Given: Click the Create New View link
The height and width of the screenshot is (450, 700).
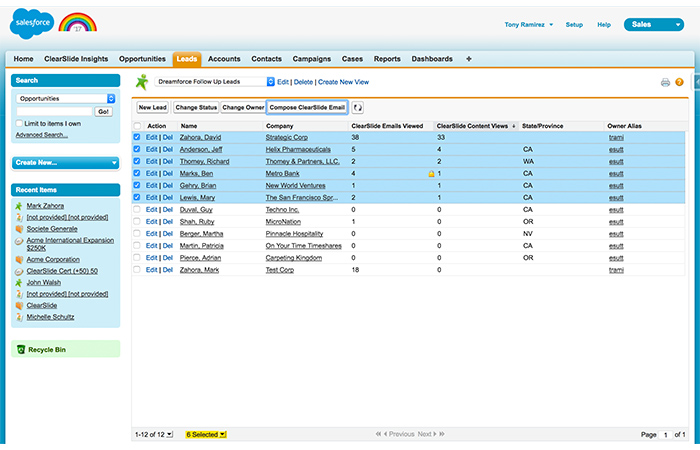Looking at the screenshot, I should tap(343, 82).
